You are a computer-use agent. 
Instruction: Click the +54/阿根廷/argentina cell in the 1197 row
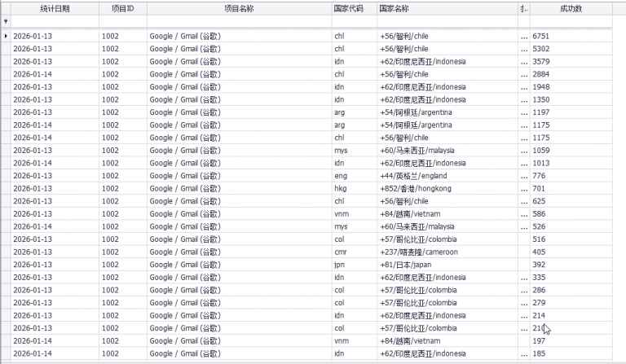pos(447,112)
